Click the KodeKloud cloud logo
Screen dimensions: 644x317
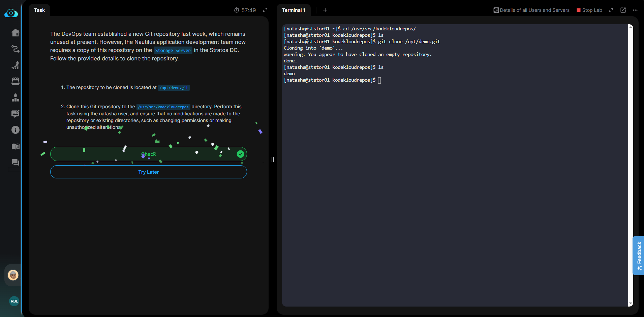click(x=11, y=13)
